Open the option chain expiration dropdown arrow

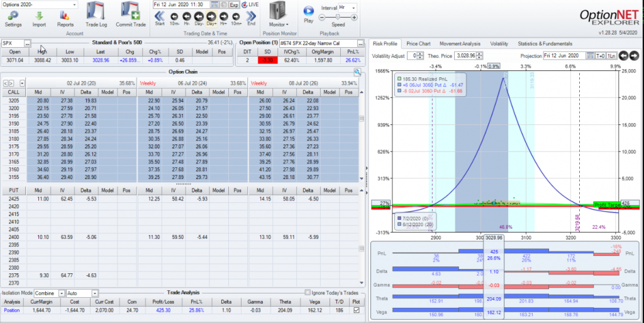coord(22,83)
